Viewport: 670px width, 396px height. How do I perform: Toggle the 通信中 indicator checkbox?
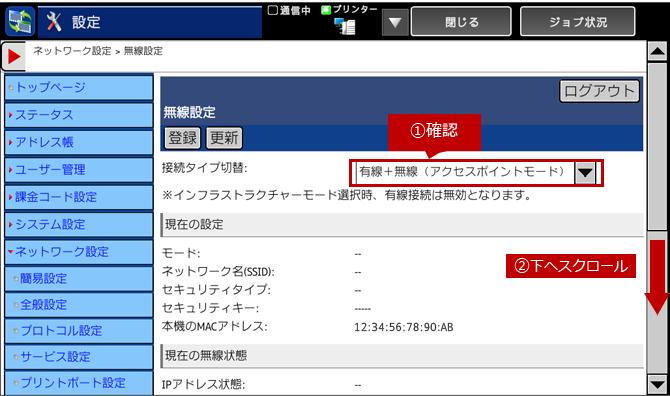273,10
